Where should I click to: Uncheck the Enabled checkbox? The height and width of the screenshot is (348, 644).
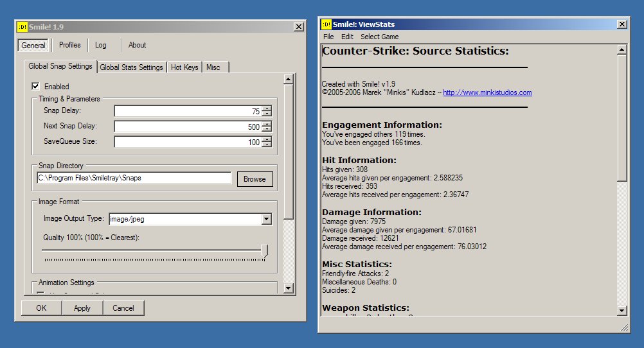point(36,86)
